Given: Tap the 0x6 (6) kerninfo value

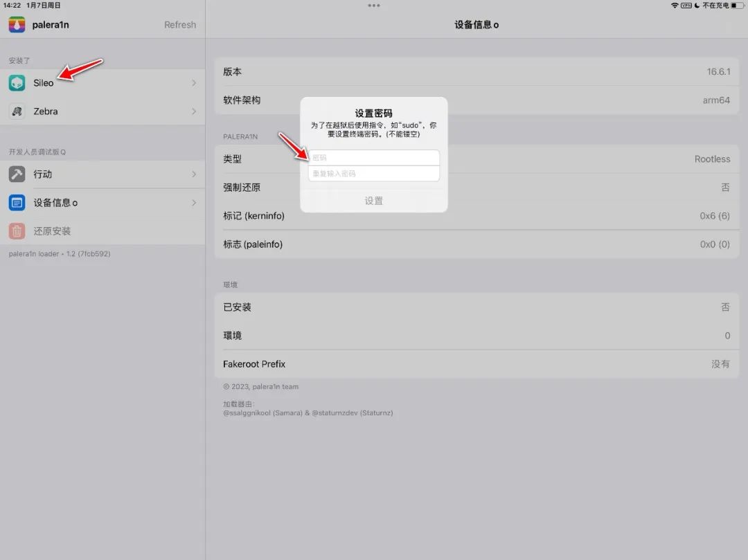Looking at the screenshot, I should (715, 216).
